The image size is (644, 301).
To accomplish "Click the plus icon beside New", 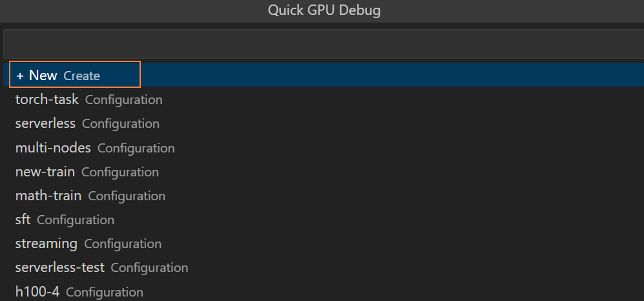I will pyautogui.click(x=20, y=76).
